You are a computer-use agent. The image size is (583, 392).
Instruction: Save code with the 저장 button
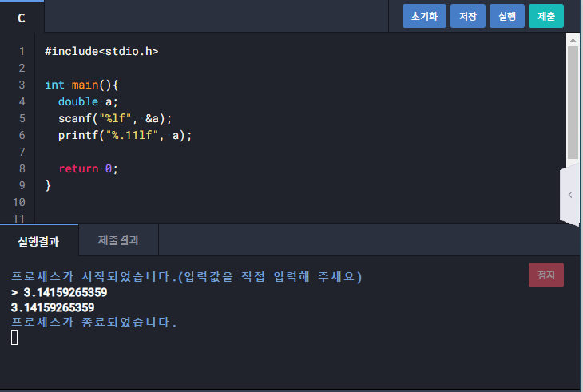point(468,16)
